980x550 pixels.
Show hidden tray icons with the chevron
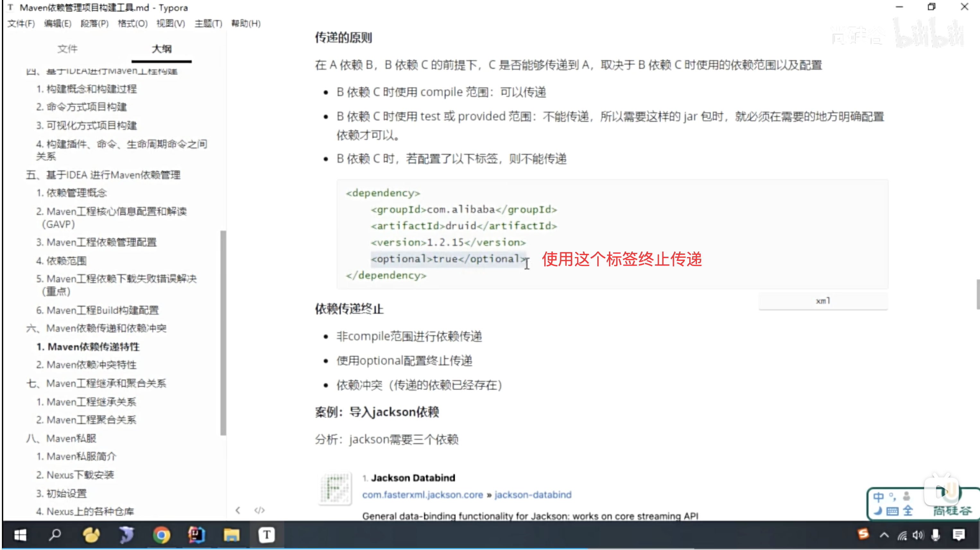click(x=884, y=535)
